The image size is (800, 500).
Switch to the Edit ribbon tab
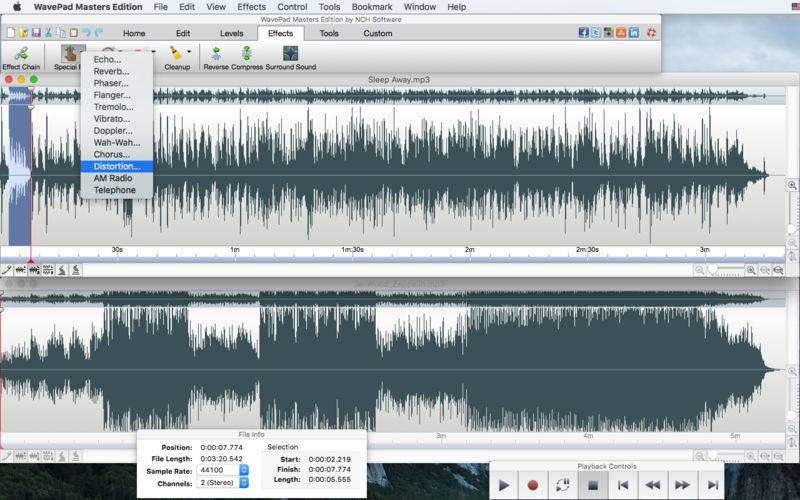tap(183, 33)
